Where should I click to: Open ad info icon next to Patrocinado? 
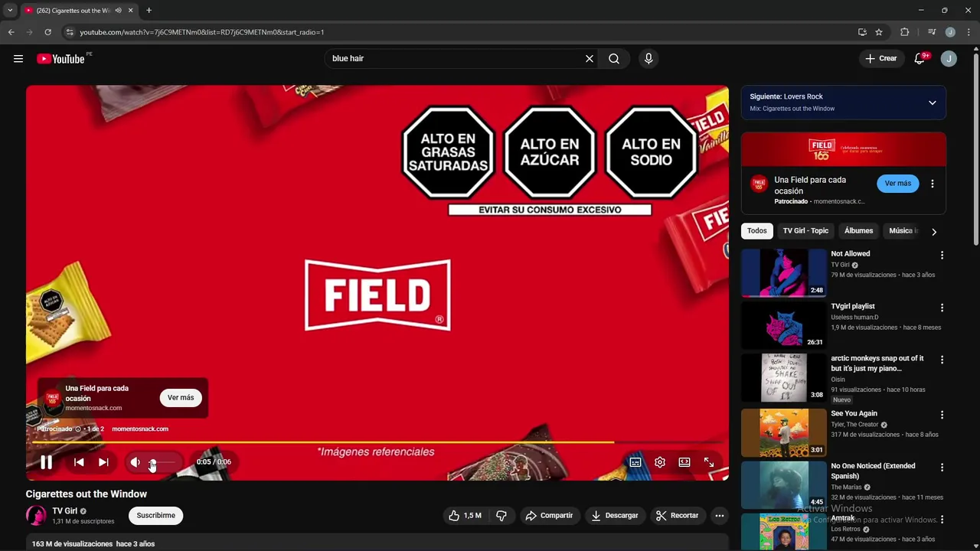tap(78, 429)
